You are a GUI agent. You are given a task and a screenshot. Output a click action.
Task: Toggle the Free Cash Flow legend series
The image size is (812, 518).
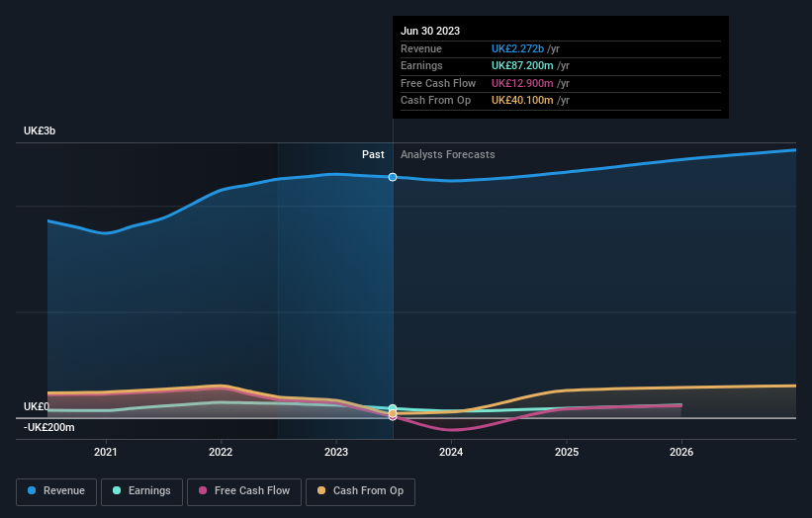[244, 491]
